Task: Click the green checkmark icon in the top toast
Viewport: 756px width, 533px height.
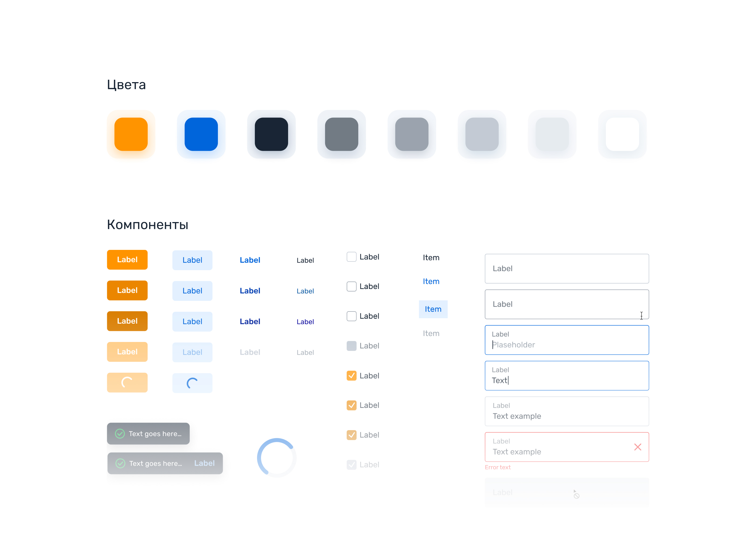Action: pyautogui.click(x=120, y=434)
